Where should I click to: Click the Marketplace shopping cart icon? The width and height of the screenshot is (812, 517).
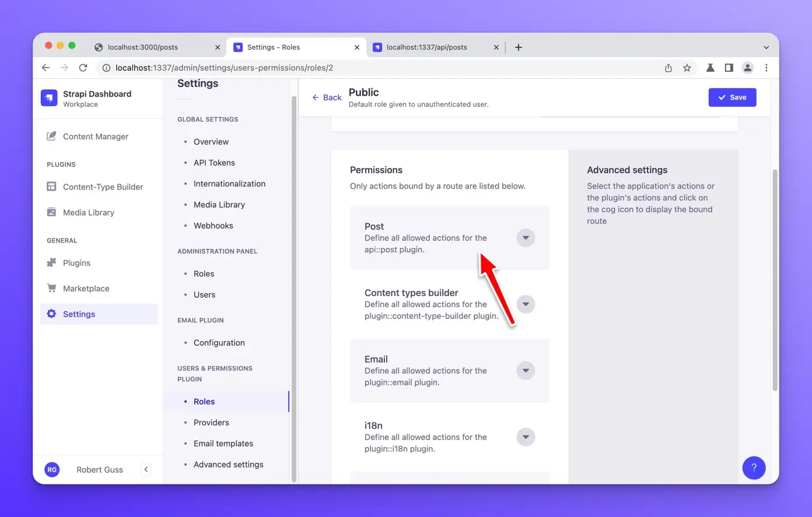(x=51, y=289)
